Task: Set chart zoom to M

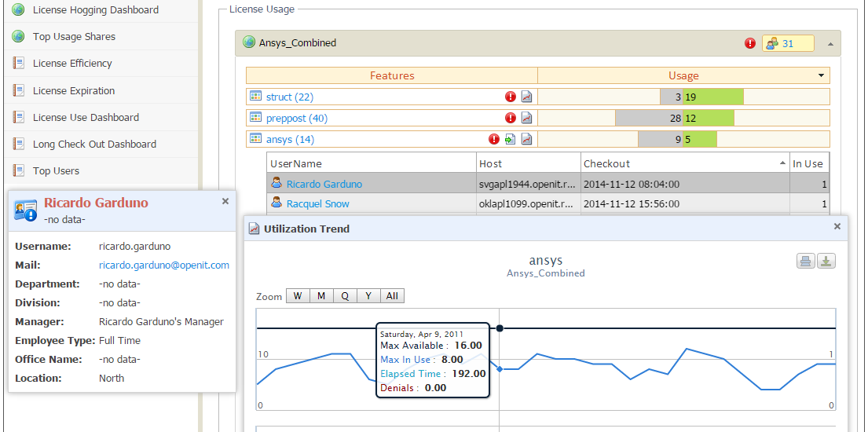Action: click(x=321, y=296)
